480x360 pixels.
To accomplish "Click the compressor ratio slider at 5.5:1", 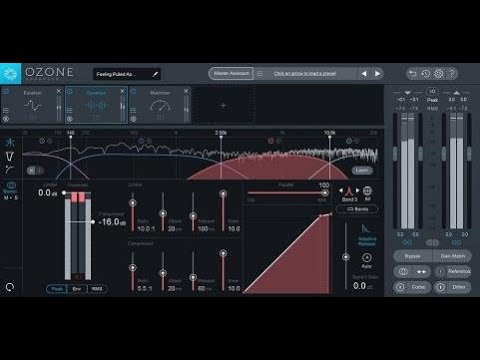I will pyautogui.click(x=133, y=267).
